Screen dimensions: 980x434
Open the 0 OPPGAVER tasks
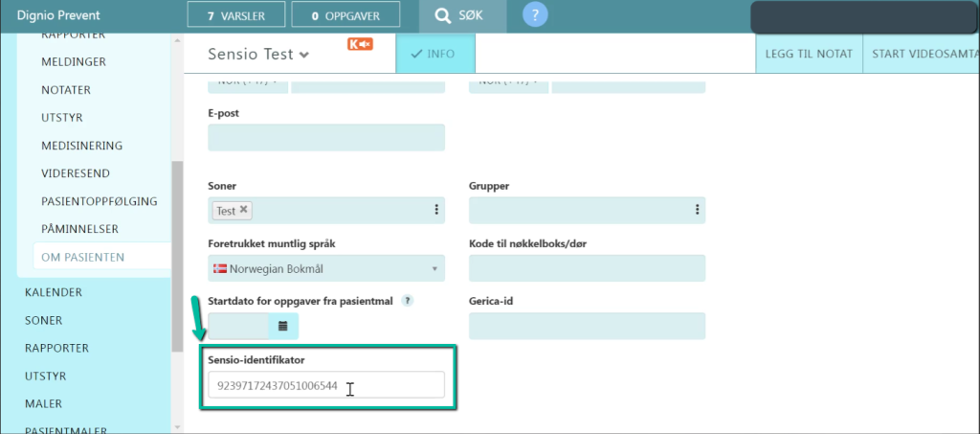pos(345,15)
